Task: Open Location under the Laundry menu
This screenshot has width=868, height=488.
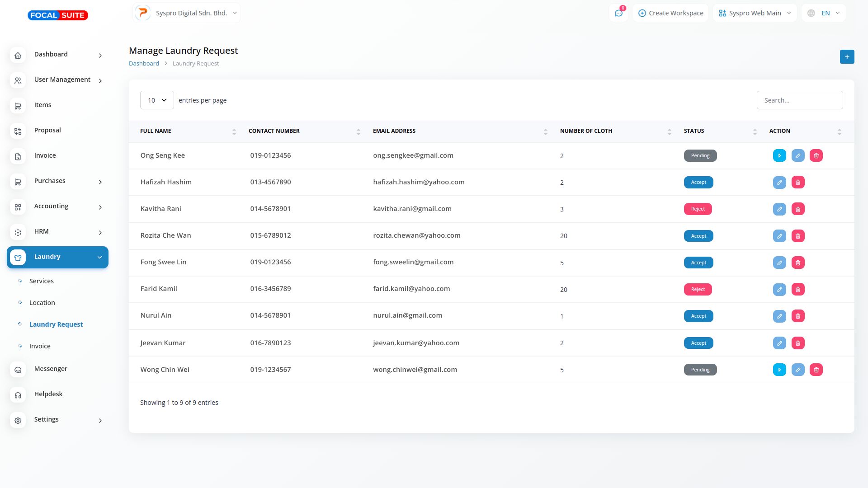Action: pos(42,303)
